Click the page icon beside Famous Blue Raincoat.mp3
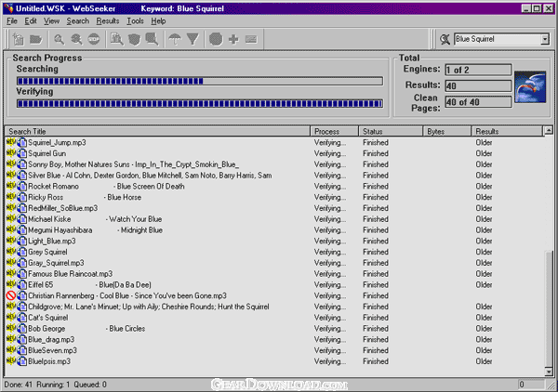Screen dimensions: 558x392 (x=22, y=274)
